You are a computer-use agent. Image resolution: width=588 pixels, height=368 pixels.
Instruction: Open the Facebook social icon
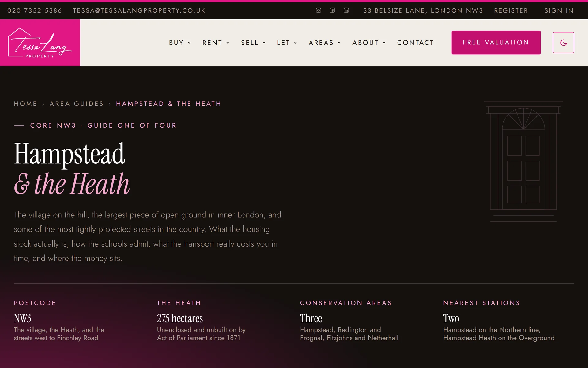coord(332,10)
